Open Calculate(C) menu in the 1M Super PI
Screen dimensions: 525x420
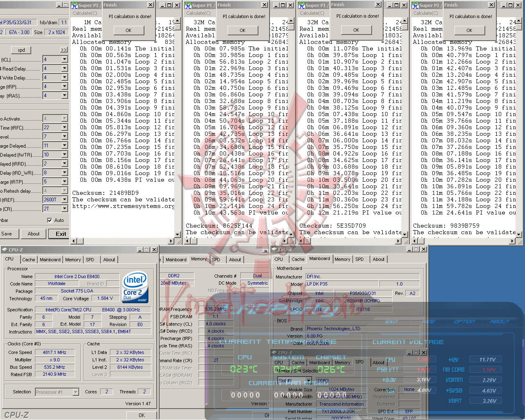(x=85, y=13)
